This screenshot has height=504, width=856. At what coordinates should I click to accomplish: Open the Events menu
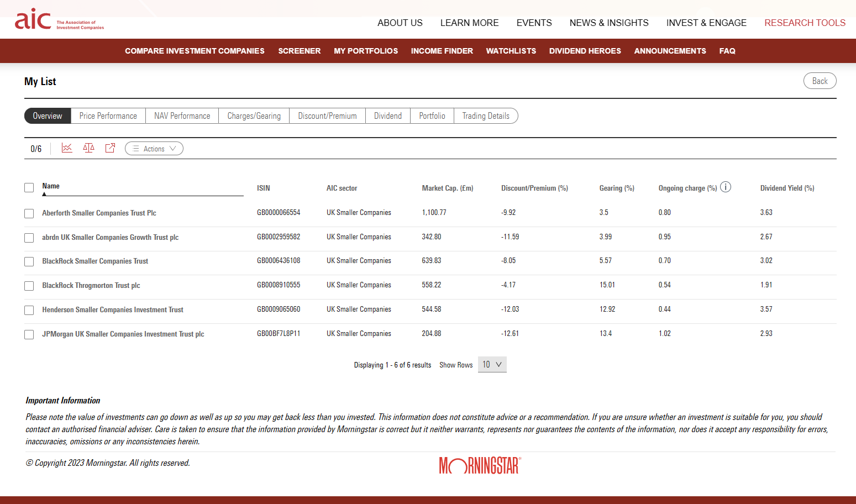tap(534, 23)
